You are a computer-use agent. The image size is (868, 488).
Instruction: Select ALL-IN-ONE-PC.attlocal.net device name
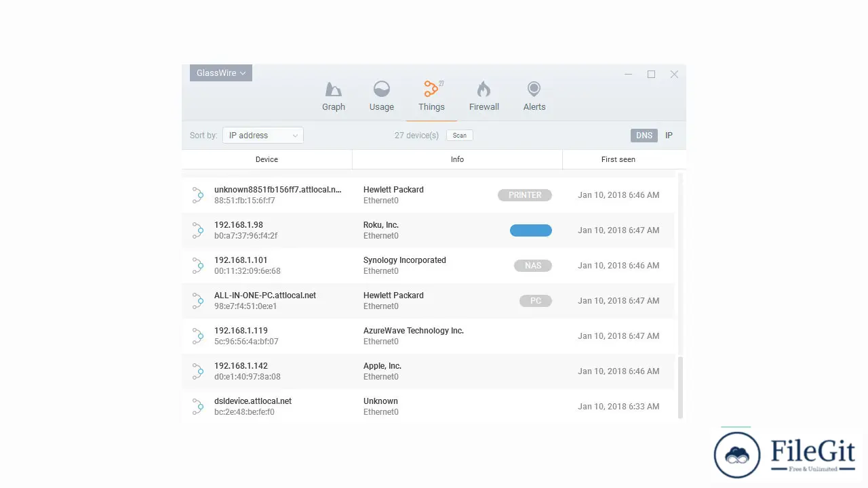[x=265, y=296]
